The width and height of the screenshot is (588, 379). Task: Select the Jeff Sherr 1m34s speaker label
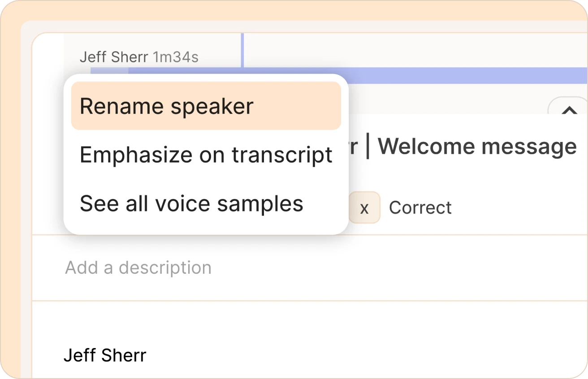139,57
